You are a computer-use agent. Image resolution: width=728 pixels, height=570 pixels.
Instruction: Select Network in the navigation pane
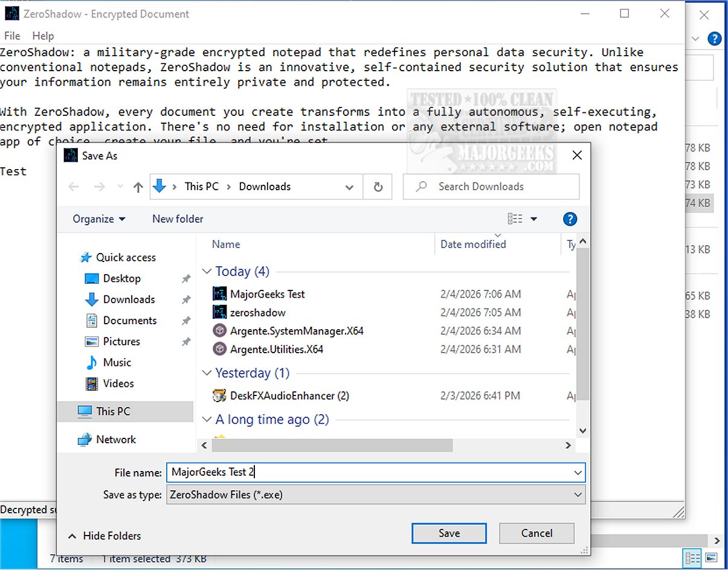[x=116, y=440]
